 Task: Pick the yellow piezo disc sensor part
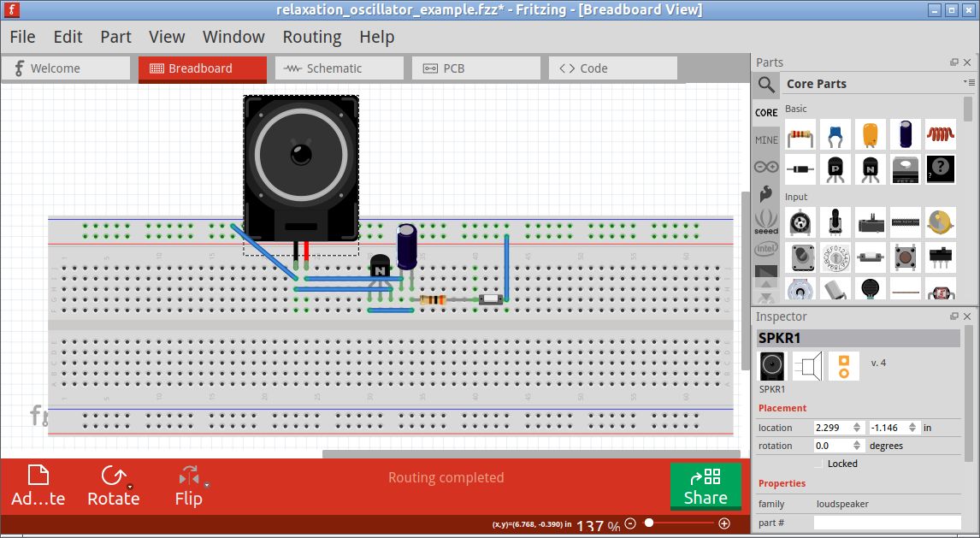[x=940, y=222]
